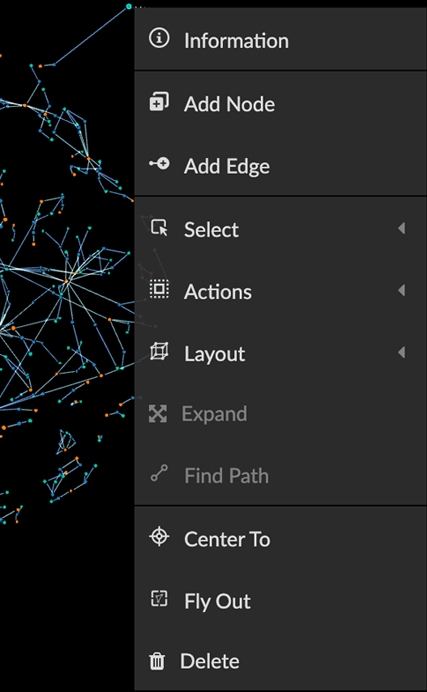Screen dimensions: 427x692
Task: Click the Add Edge connector icon
Action: (159, 164)
